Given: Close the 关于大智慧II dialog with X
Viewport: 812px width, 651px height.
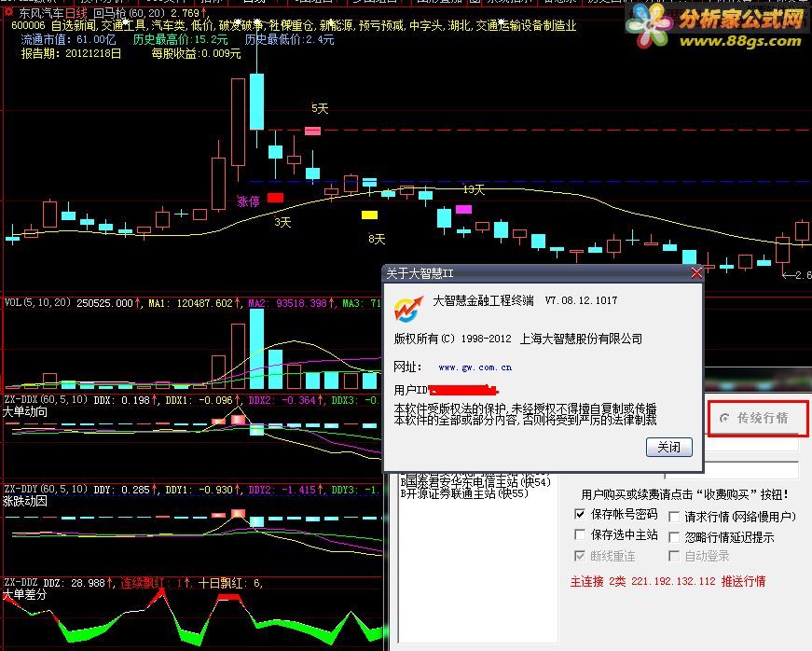Looking at the screenshot, I should tap(696, 273).
